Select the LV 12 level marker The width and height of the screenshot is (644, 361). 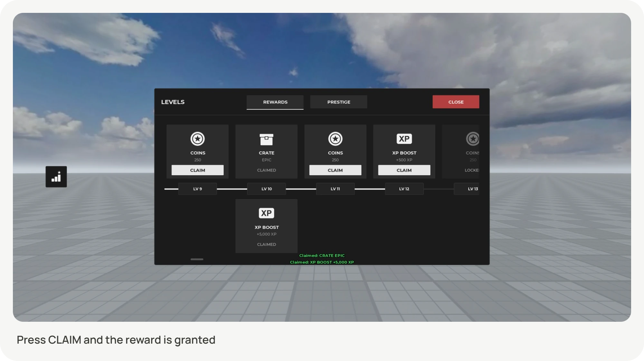click(404, 189)
